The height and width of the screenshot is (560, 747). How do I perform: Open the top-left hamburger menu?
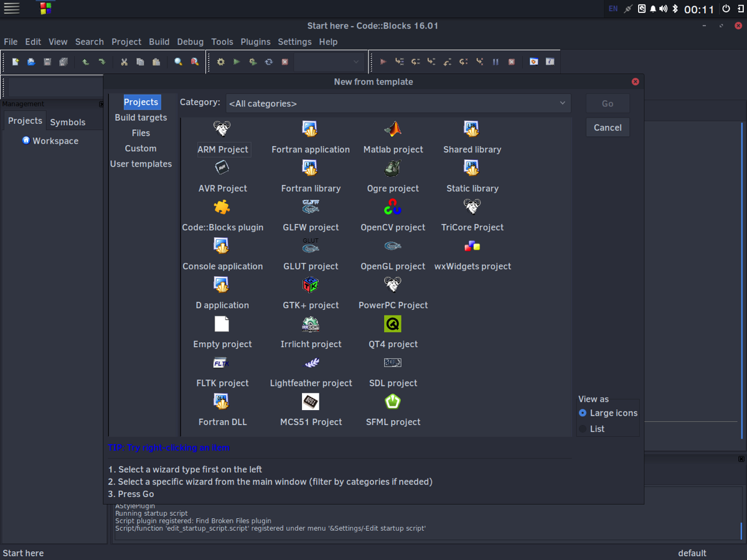tap(12, 9)
